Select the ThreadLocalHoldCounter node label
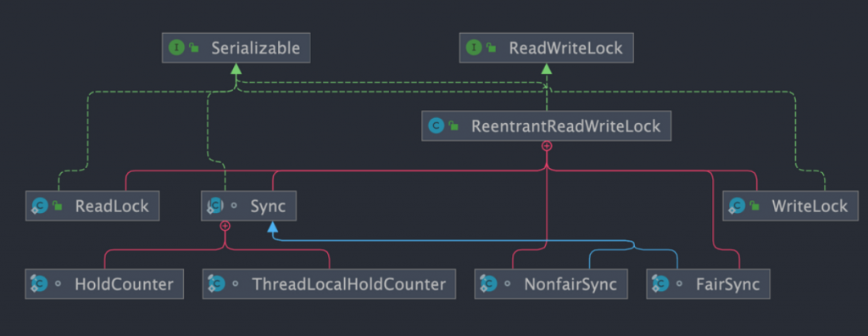The width and height of the screenshot is (868, 336). [348, 284]
